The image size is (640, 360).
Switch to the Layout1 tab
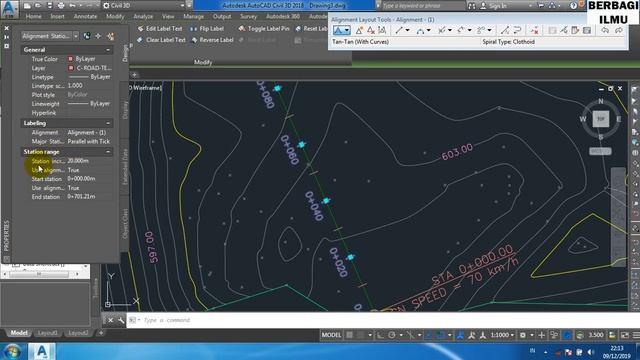pyautogui.click(x=47, y=333)
